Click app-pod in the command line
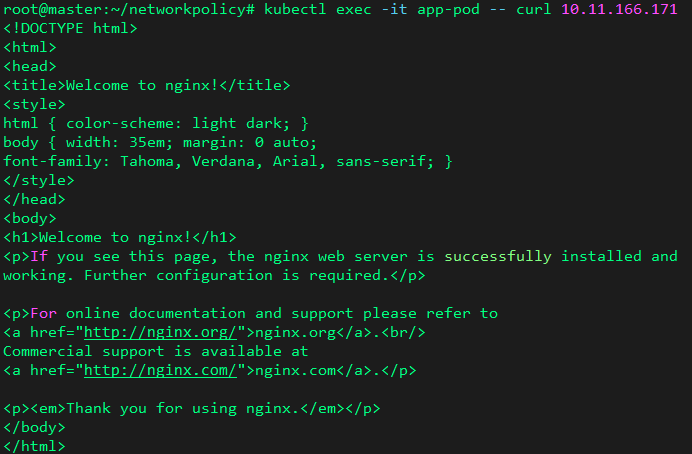Viewport: 692px width, 454px height. pyautogui.click(x=448, y=10)
